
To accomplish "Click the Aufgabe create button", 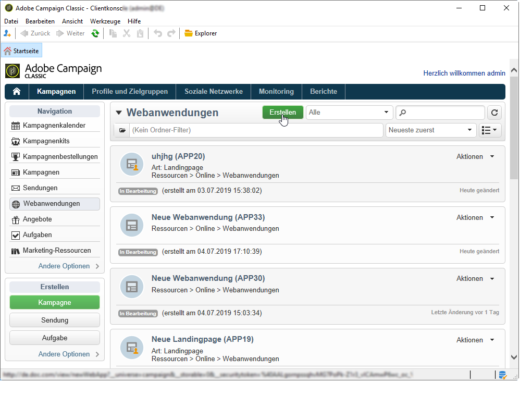I will 55,338.
